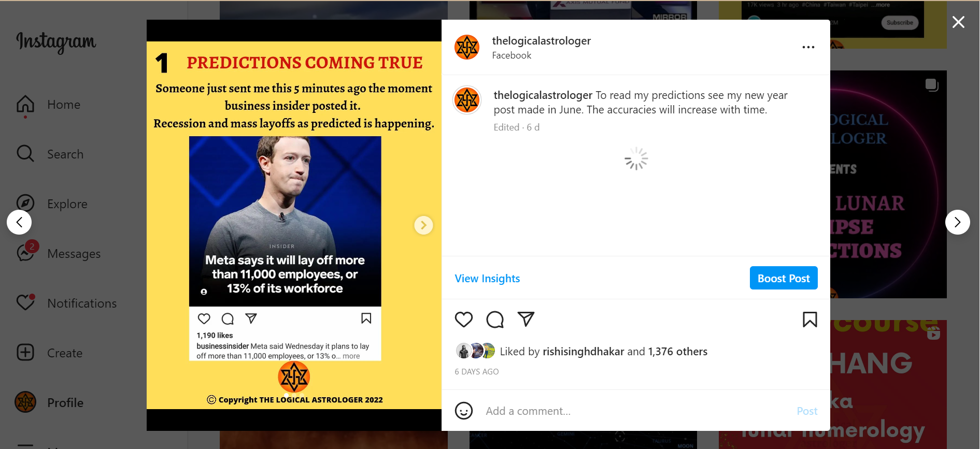Go to the Explore page

52,204
